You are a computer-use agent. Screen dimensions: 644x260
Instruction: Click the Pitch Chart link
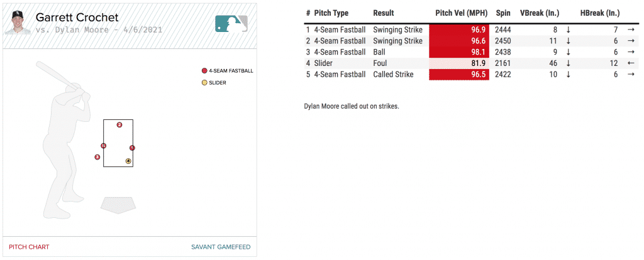coord(29,247)
